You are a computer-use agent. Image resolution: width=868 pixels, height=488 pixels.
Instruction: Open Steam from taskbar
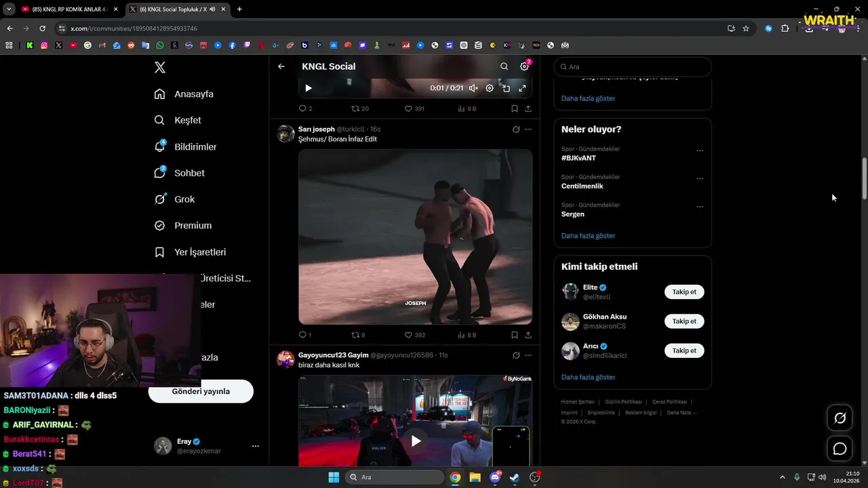tap(515, 477)
